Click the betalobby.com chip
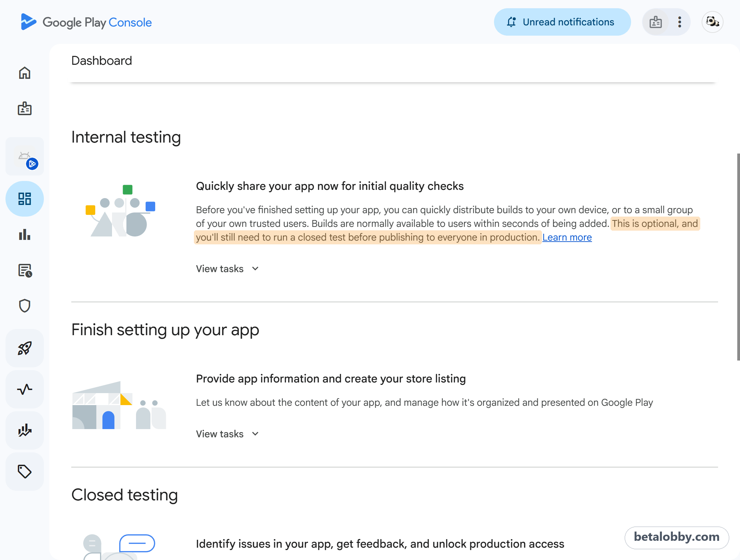 [677, 537]
